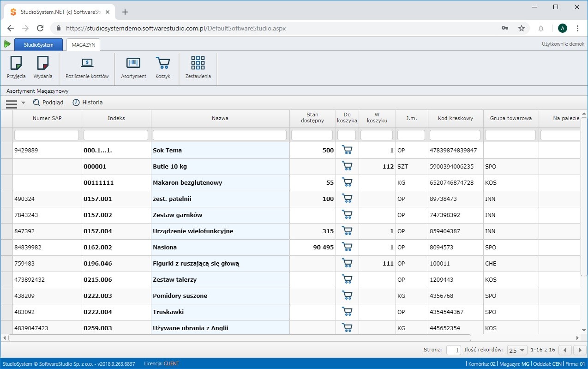Image resolution: width=588 pixels, height=369 pixels.
Task: Focus the Grupa towarowa filter field
Action: click(x=510, y=135)
